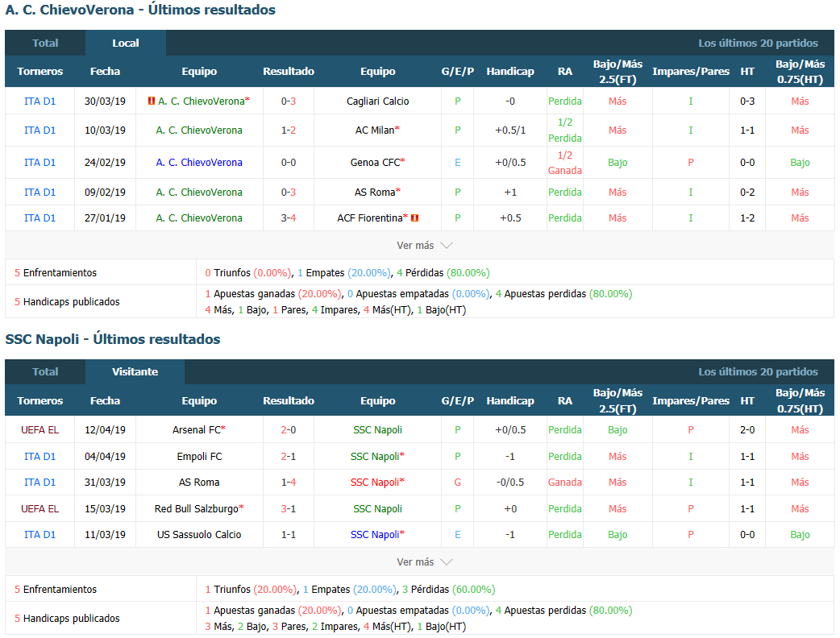Click 3-4 result for Fiorentina match
840x638 pixels.
point(289,217)
